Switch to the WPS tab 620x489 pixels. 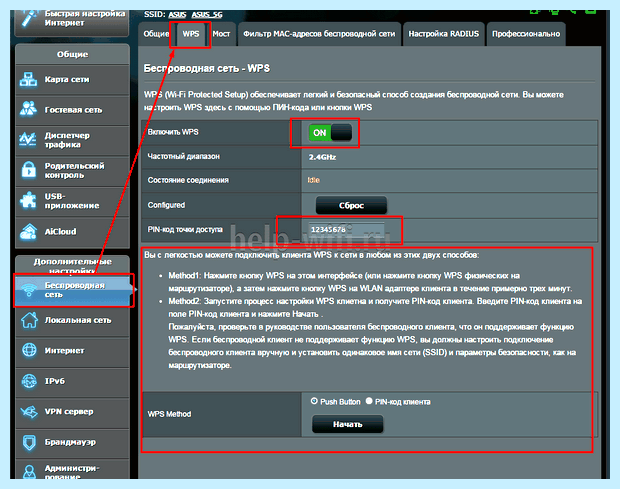[191, 34]
